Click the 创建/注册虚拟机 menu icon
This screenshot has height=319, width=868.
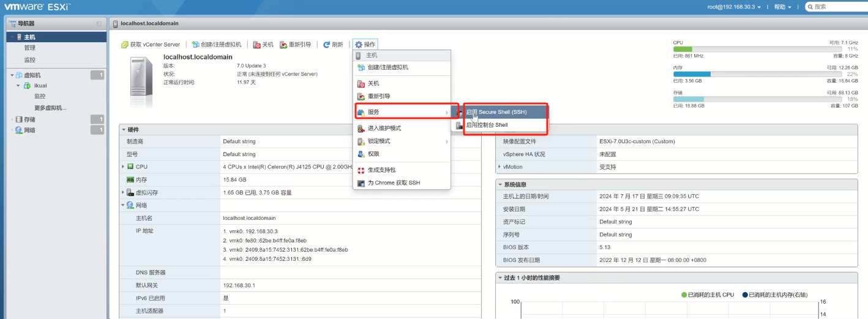point(361,67)
